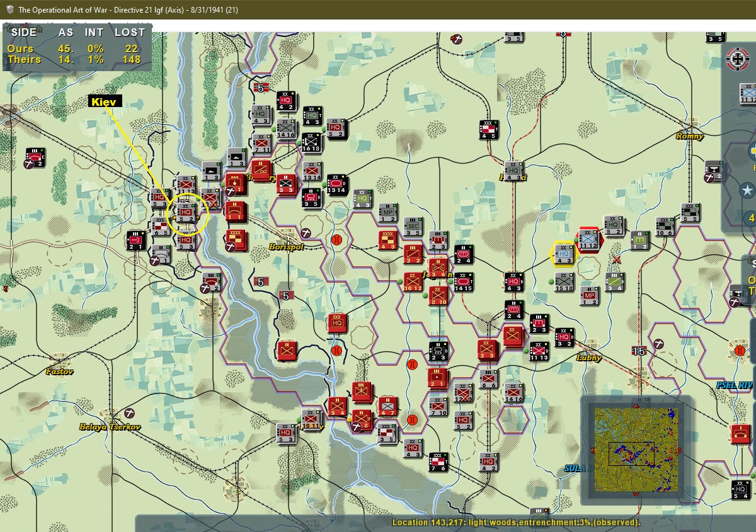Select the black XXX 7-6 counter

click(438, 462)
